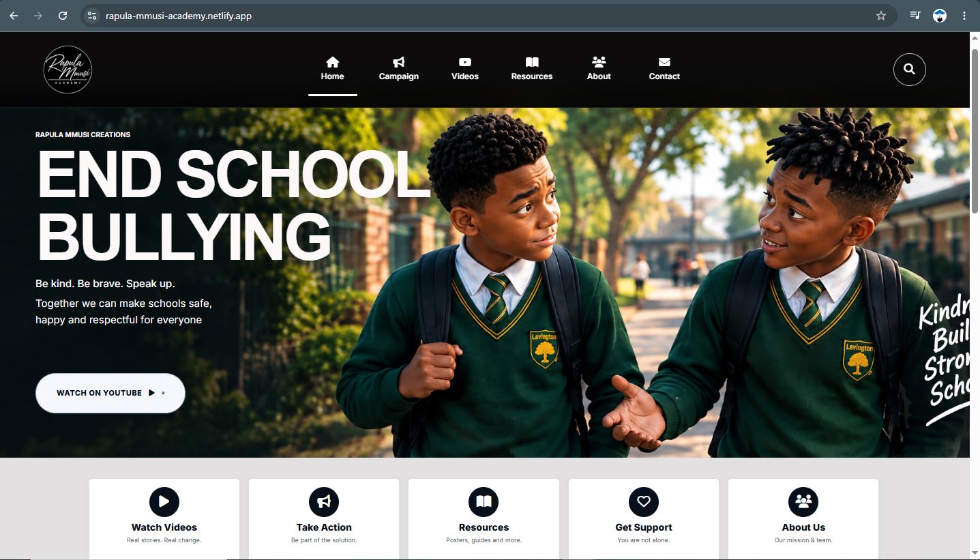Open the Watch Videos card title
Screen dimensions: 980x560
164,527
